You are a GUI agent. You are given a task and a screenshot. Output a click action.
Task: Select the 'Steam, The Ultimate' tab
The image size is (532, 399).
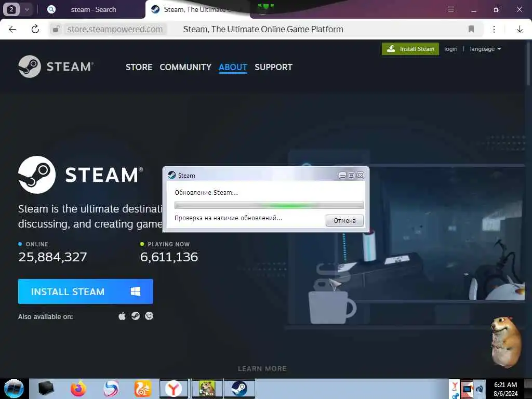(197, 9)
